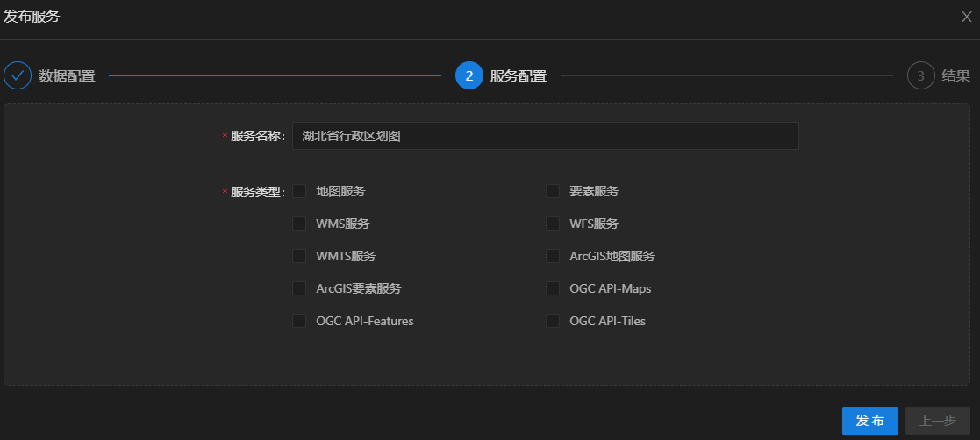This screenshot has height=440, width=980.
Task: Enable OGC API-Tiles checkbox
Action: coord(553,321)
